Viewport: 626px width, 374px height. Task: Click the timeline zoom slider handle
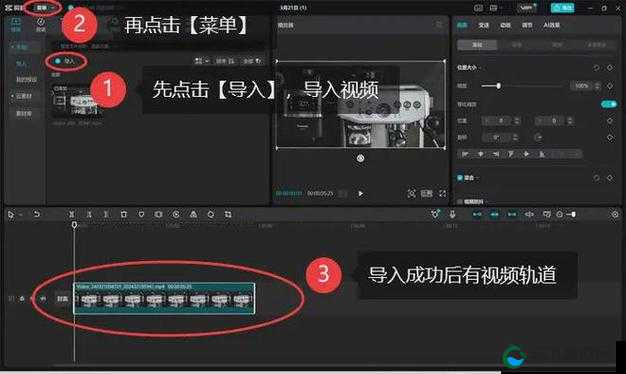pos(573,214)
